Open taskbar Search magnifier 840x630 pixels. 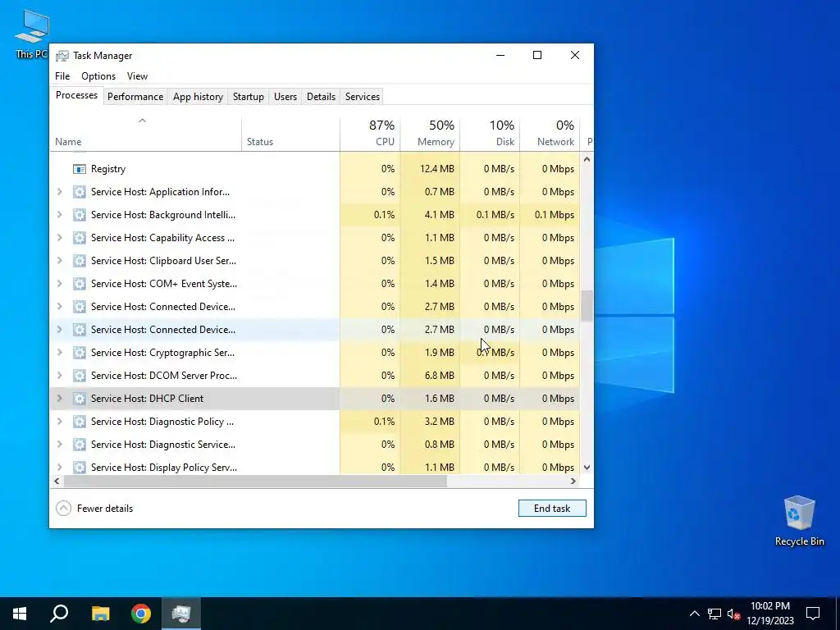pyautogui.click(x=59, y=614)
